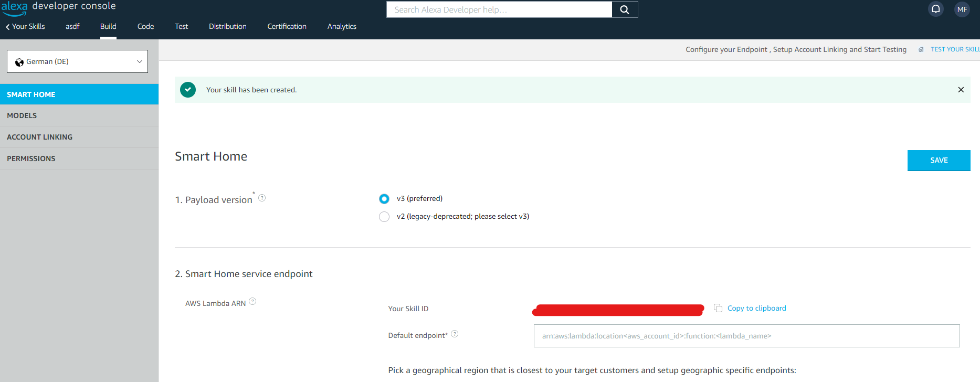Open the notifications bell icon
The image size is (980, 382).
point(935,9)
